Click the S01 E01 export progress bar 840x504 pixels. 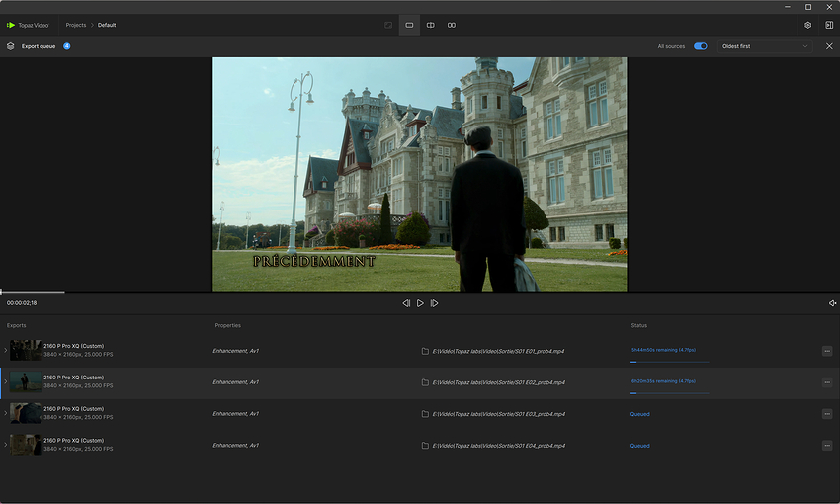(x=670, y=362)
